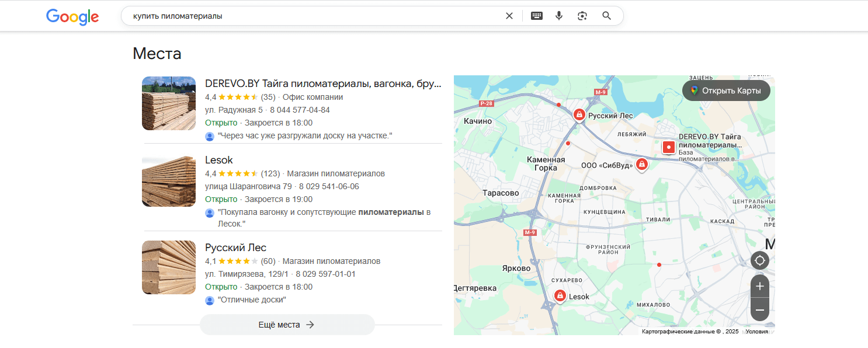Click address 'ул. Тимирязева, 129/1'
868x348 pixels.
[x=246, y=274]
